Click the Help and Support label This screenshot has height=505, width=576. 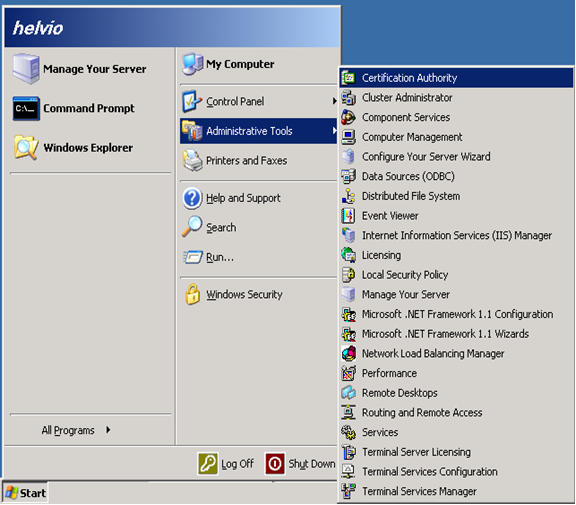point(243,198)
